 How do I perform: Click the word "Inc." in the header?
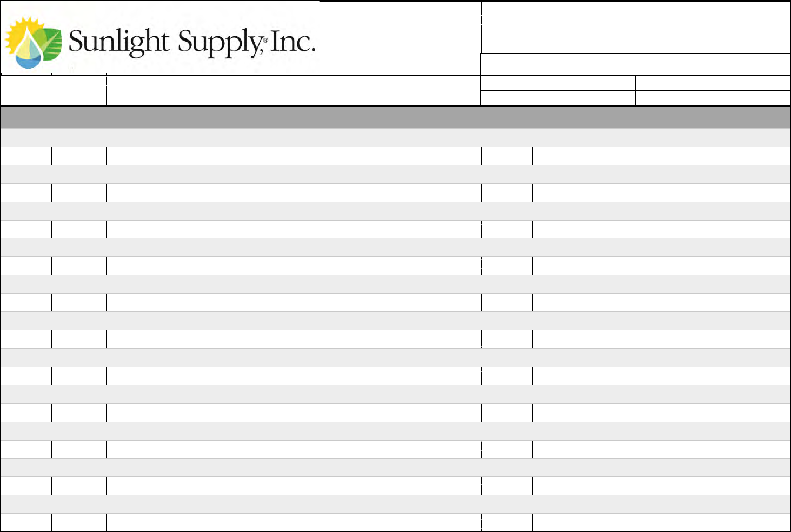292,42
